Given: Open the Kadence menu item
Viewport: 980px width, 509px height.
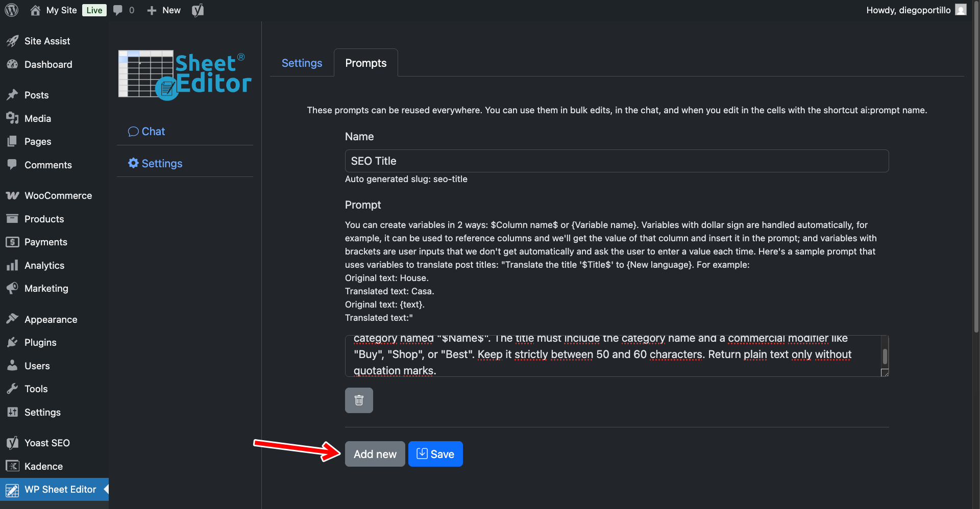Looking at the screenshot, I should coord(43,466).
